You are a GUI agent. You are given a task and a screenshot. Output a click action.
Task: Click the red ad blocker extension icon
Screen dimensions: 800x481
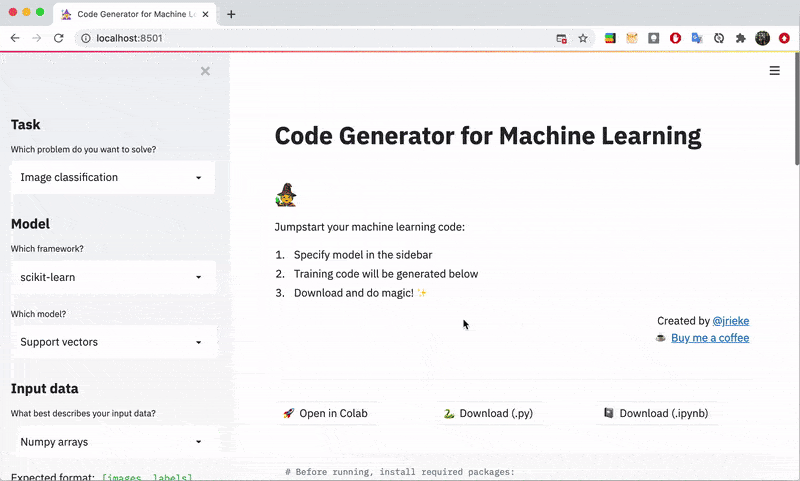(675, 38)
